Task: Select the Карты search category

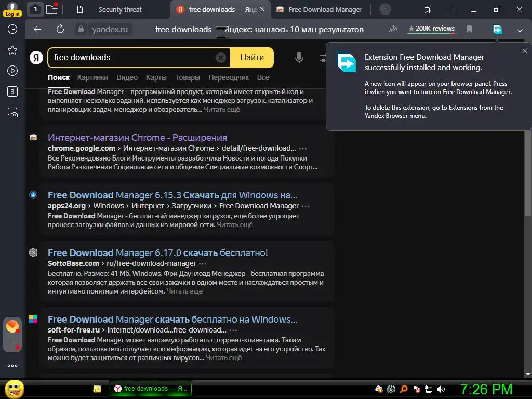Action: coord(156,77)
